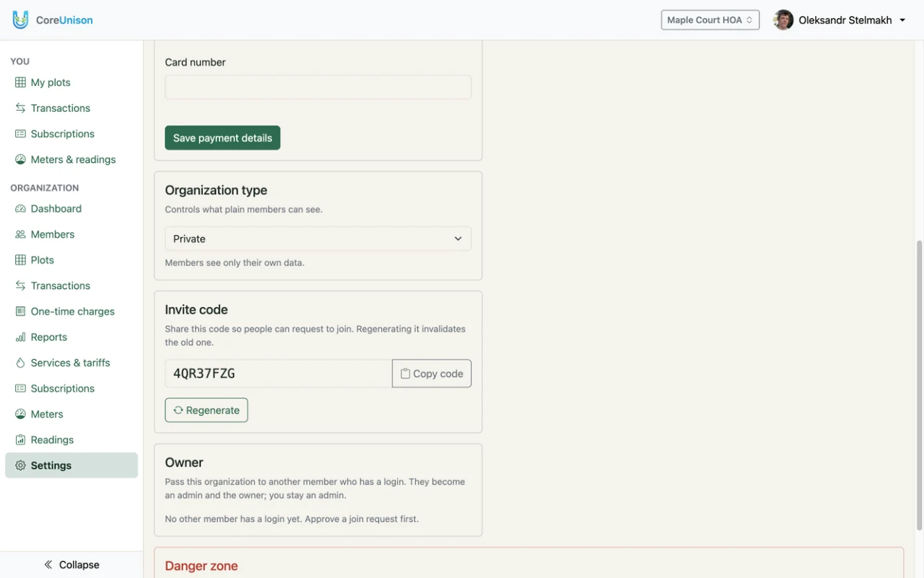
Task: Click the Reports chart icon
Action: pyautogui.click(x=20, y=337)
